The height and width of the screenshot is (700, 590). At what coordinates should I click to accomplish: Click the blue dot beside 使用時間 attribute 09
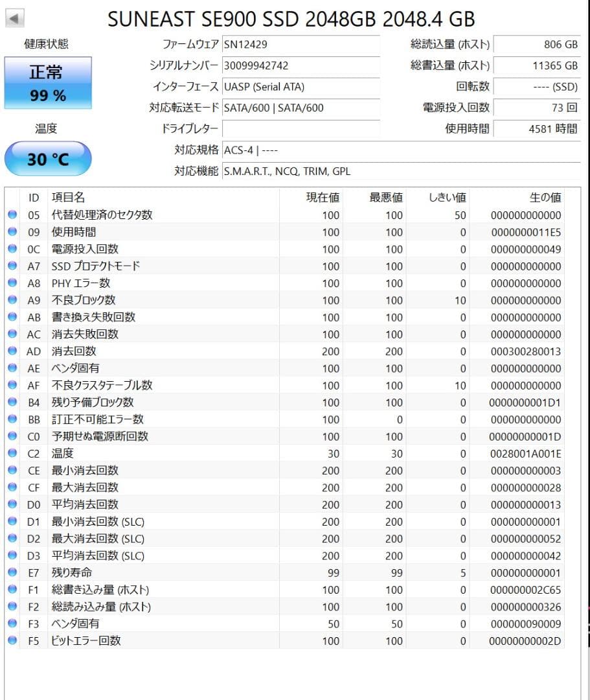click(x=13, y=232)
